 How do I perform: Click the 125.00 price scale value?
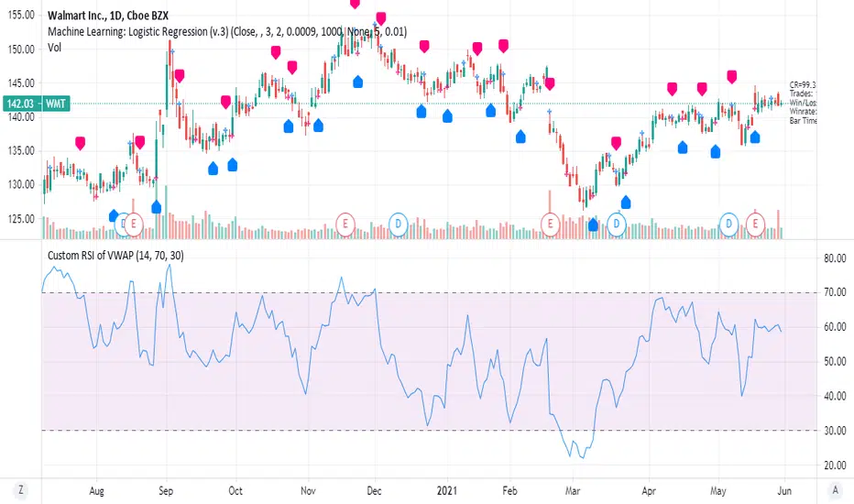tap(21, 218)
